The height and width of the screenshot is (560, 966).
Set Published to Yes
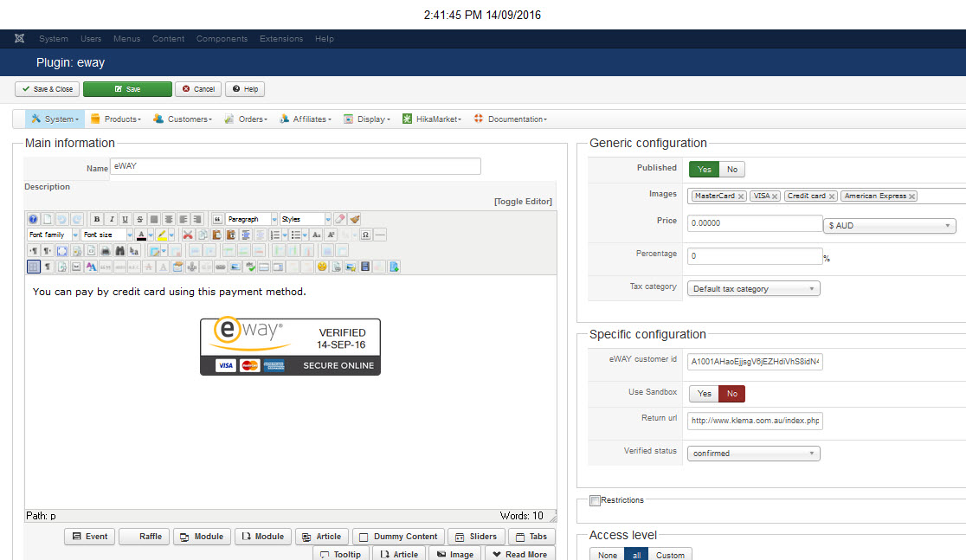705,170
